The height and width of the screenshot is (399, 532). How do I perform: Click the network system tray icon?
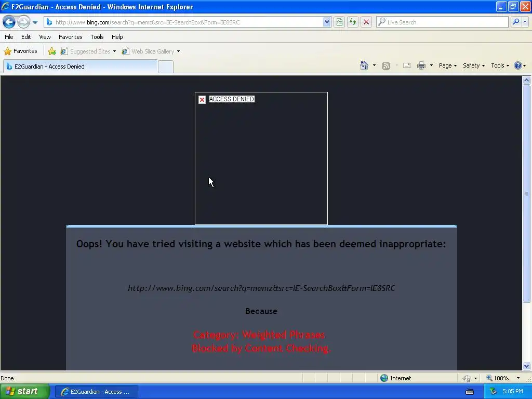pyautogui.click(x=494, y=392)
